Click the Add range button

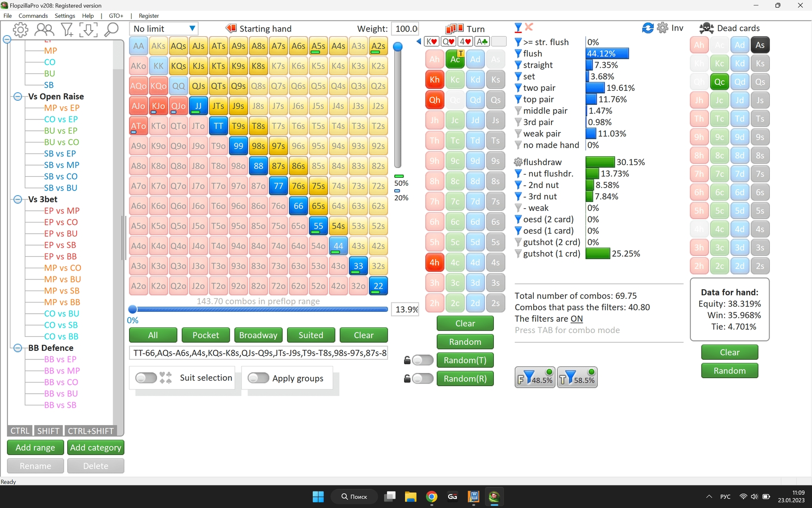click(35, 447)
